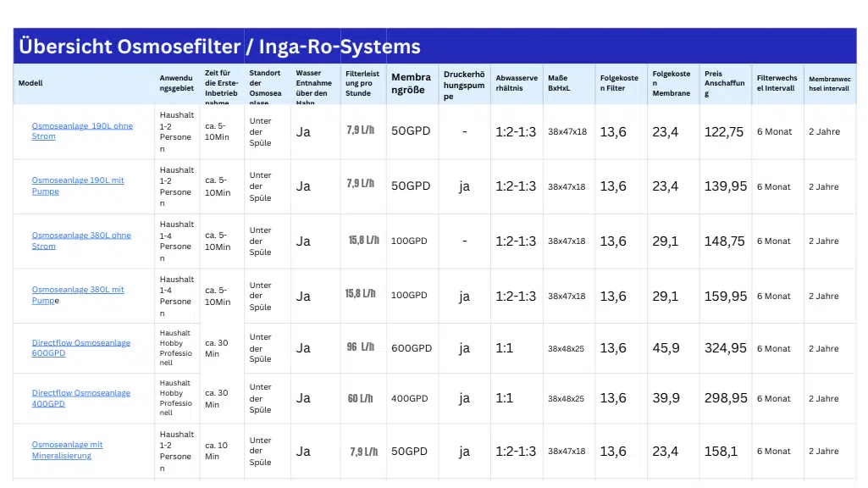
Task: Click the Maße BxHxL column header
Action: click(x=559, y=83)
